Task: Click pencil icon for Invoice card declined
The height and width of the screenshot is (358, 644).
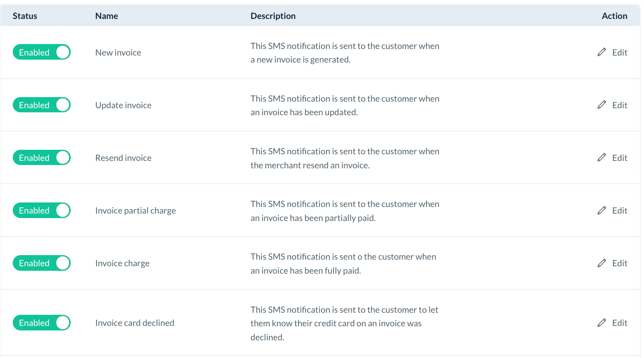Action: pyautogui.click(x=602, y=323)
